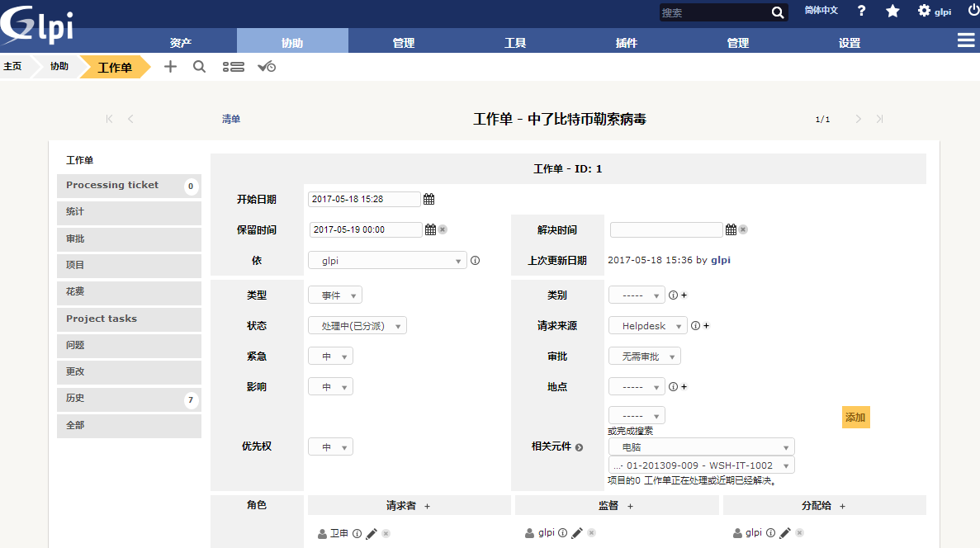Expand the 请求来源 Helpdesk dropdown
The width and height of the screenshot is (980, 548).
pos(648,326)
